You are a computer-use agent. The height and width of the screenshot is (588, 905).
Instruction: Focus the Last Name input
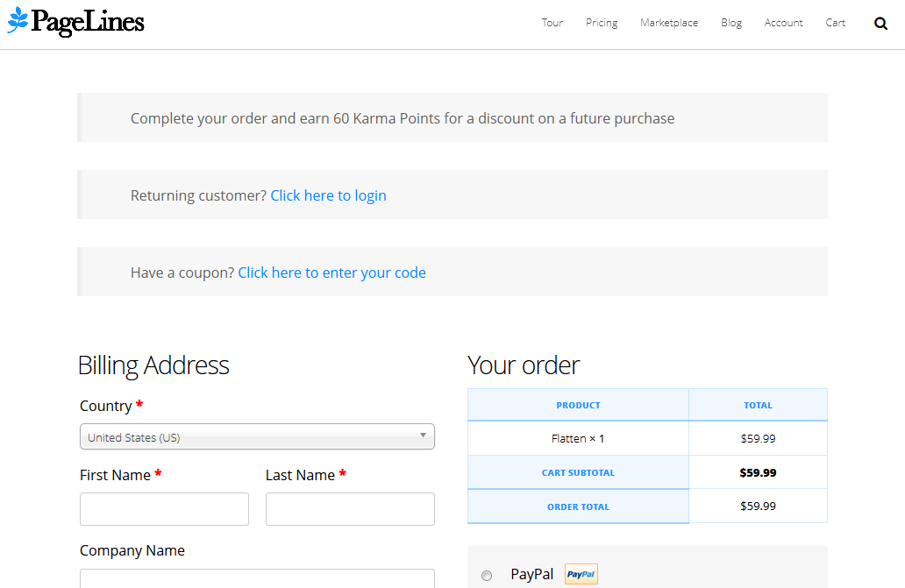coord(350,509)
